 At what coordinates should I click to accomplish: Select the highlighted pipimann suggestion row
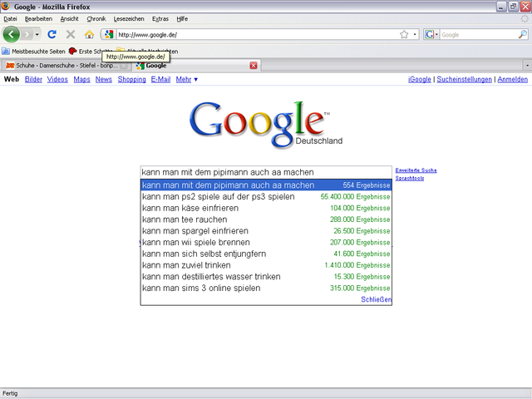pos(266,185)
